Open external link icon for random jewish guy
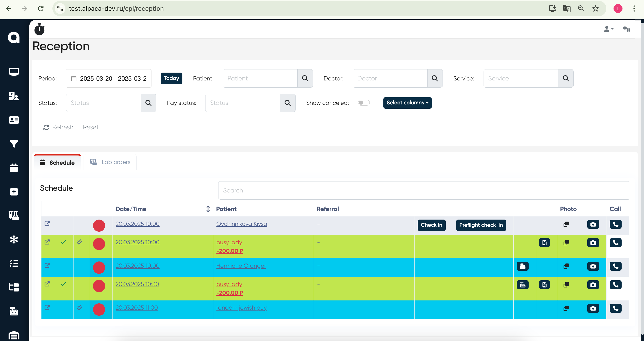This screenshot has height=341, width=644. (47, 307)
